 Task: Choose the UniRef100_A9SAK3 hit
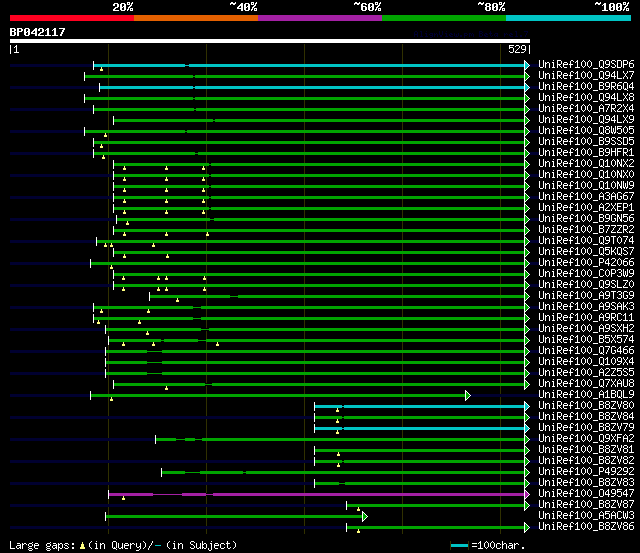point(586,307)
